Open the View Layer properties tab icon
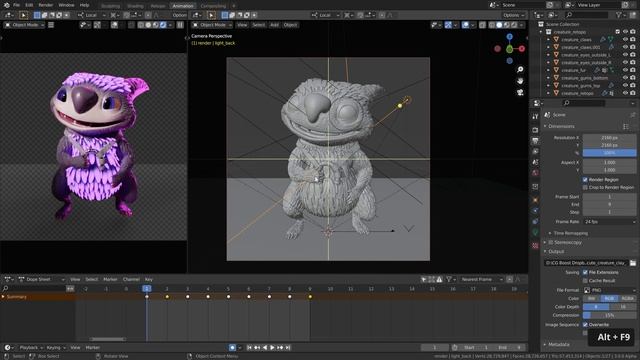The height and width of the screenshot is (360, 640). coord(535,152)
